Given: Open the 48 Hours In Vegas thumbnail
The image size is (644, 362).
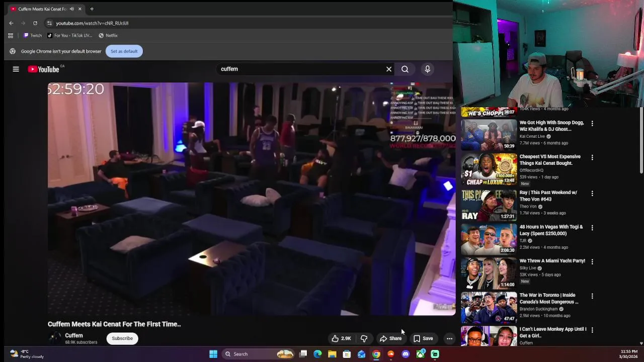Looking at the screenshot, I should click(489, 239).
